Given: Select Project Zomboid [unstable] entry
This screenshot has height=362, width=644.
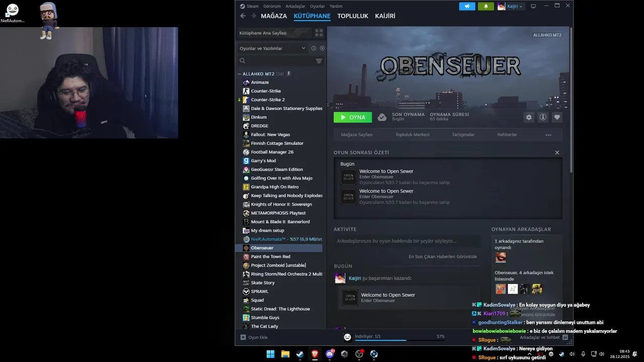Looking at the screenshot, I should coord(279,265).
